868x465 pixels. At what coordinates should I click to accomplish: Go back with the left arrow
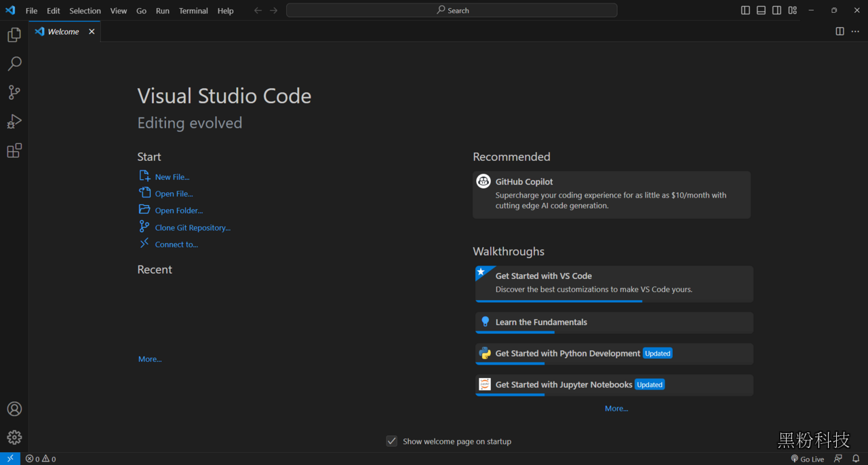tap(258, 10)
